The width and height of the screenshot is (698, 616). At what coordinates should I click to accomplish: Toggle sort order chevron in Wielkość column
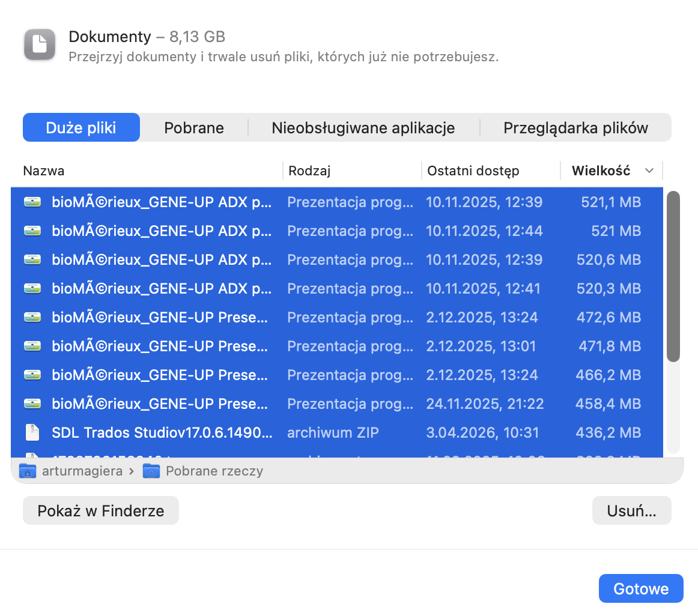coord(649,171)
